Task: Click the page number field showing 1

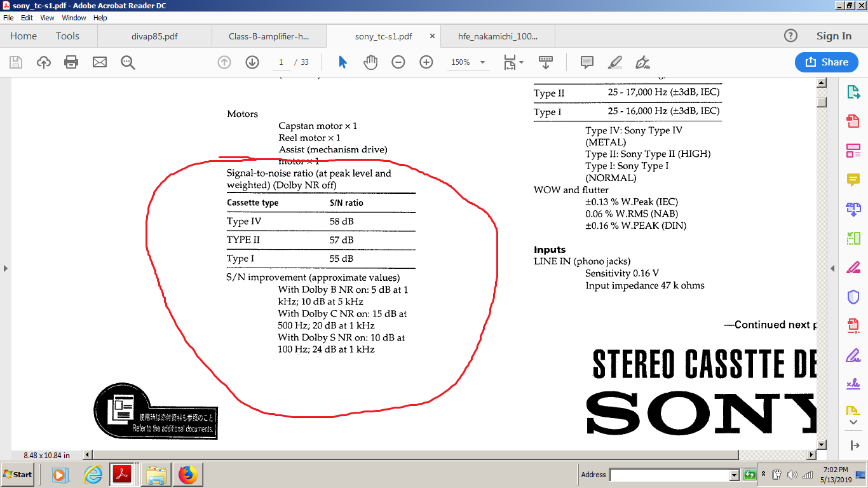Action: [x=280, y=62]
